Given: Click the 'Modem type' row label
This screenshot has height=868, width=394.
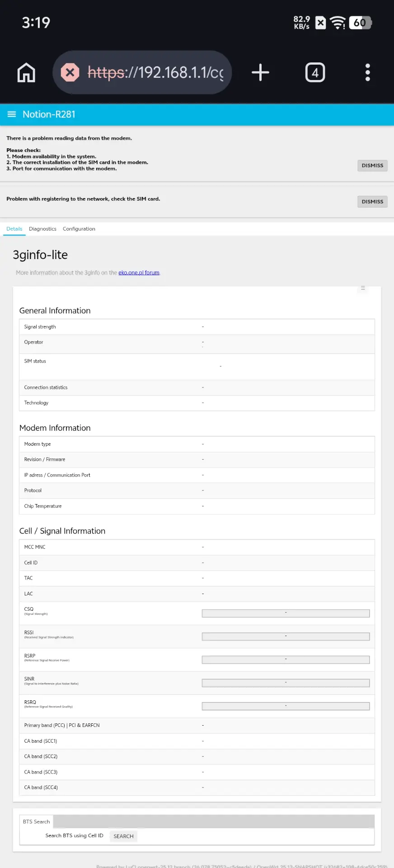Looking at the screenshot, I should click(38, 444).
